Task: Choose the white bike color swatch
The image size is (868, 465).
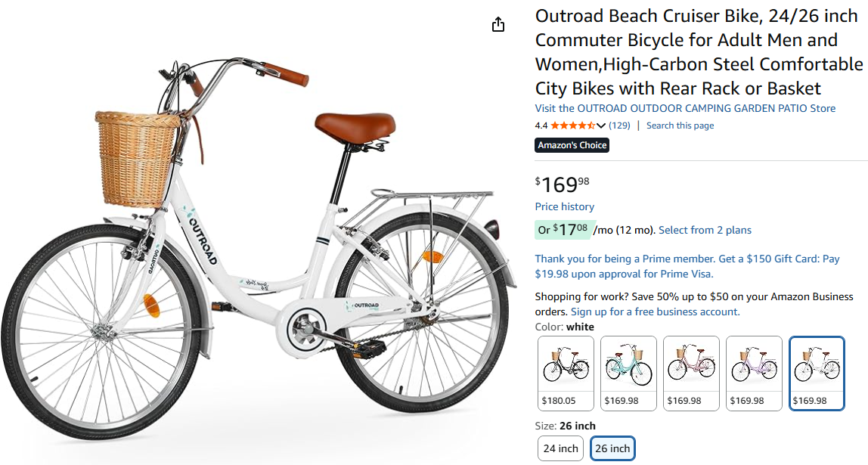Action: click(817, 373)
